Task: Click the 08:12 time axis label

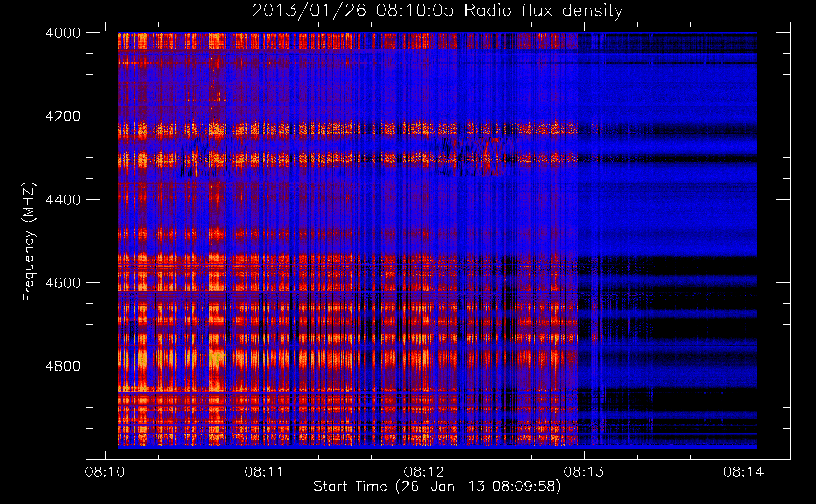Action: point(424,472)
